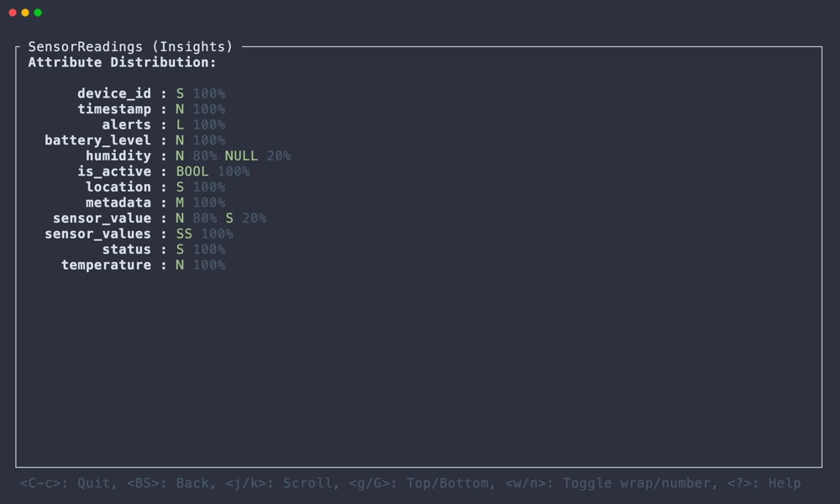The height and width of the screenshot is (504, 840).
Task: Click the timestamp attribute label
Action: [114, 109]
